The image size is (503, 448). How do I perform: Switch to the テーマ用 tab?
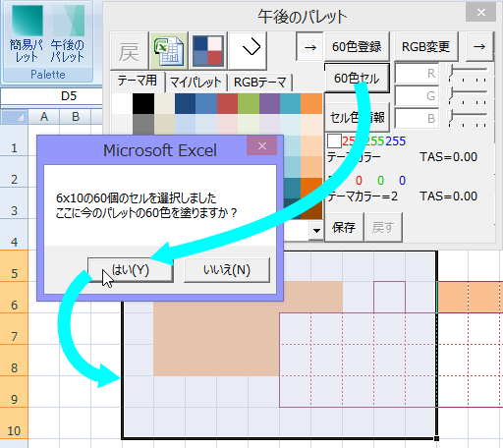click(x=138, y=81)
